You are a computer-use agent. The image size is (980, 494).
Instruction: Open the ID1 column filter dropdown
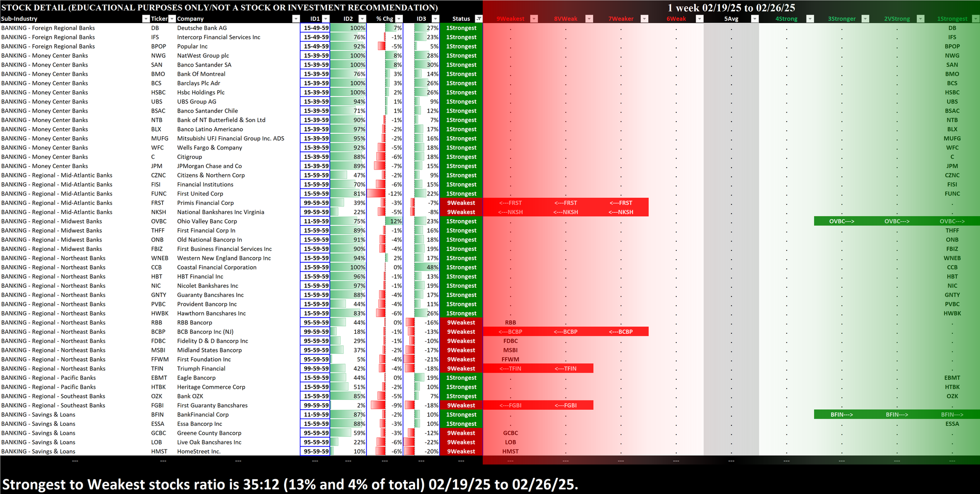tap(326, 19)
